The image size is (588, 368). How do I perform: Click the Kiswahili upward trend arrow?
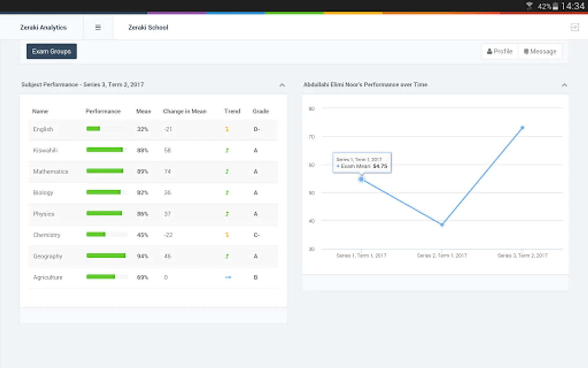[227, 150]
